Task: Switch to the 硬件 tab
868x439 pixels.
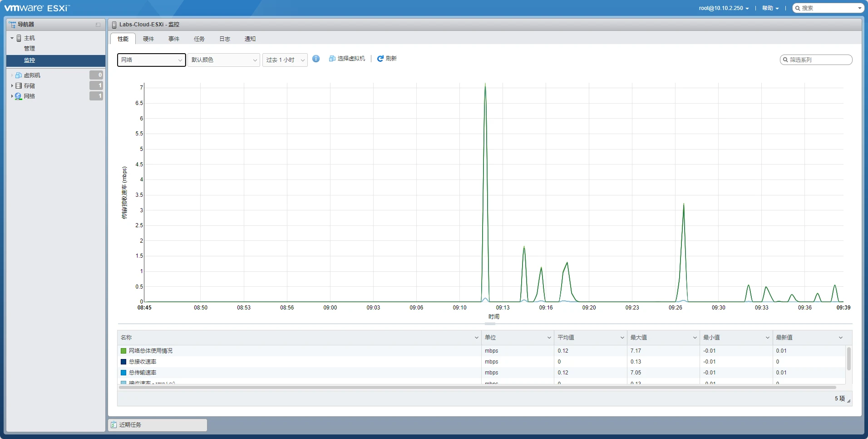Action: [x=148, y=39]
